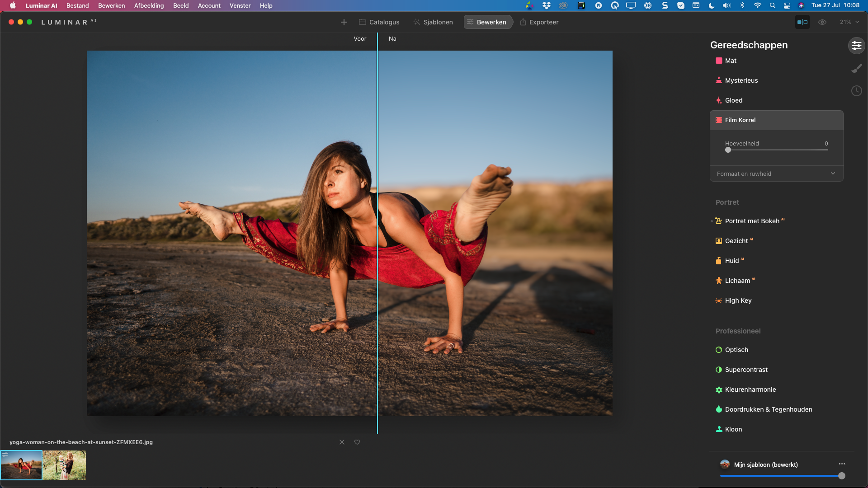Open the Kleurenharmonie tool

[x=750, y=389]
